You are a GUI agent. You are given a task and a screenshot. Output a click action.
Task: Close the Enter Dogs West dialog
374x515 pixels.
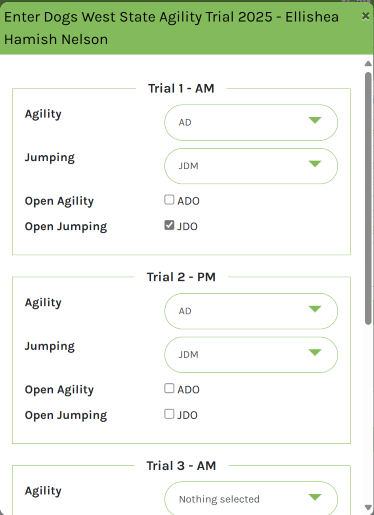(x=365, y=16)
